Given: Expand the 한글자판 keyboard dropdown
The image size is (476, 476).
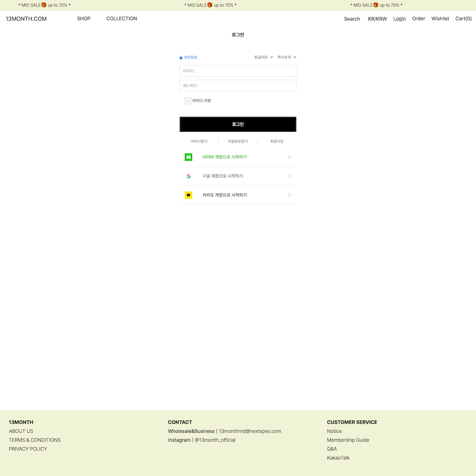Looking at the screenshot, I should click(264, 57).
